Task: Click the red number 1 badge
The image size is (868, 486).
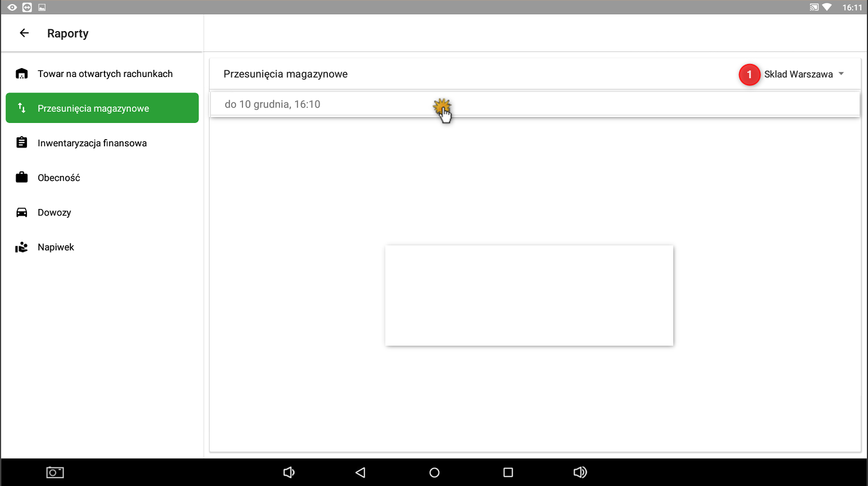Action: point(749,75)
